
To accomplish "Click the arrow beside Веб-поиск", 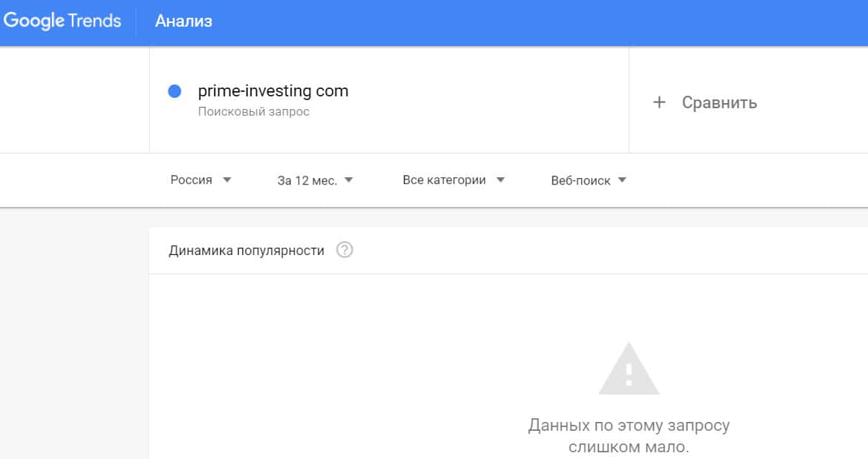I will tap(622, 180).
